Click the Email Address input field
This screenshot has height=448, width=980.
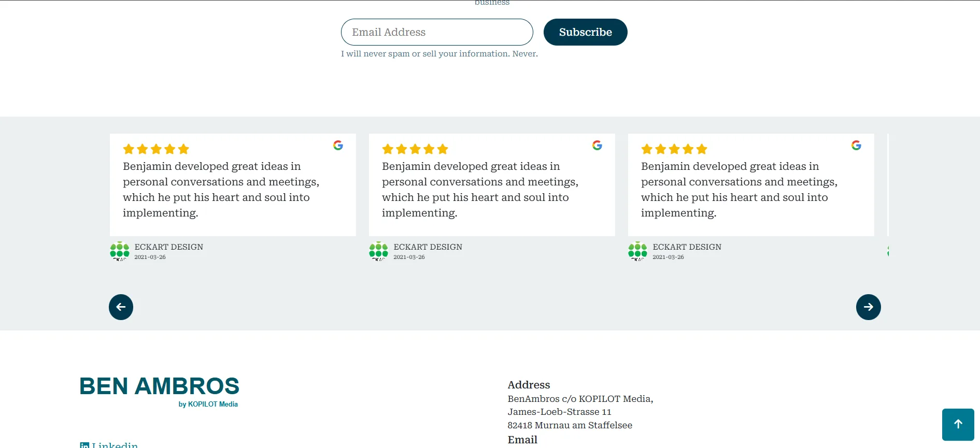coord(436,32)
